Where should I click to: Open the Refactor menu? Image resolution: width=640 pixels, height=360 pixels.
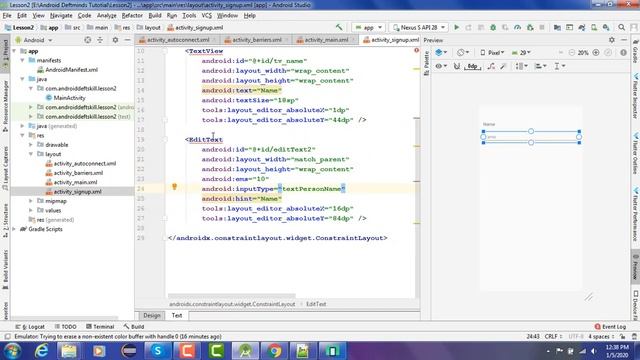click(132, 16)
